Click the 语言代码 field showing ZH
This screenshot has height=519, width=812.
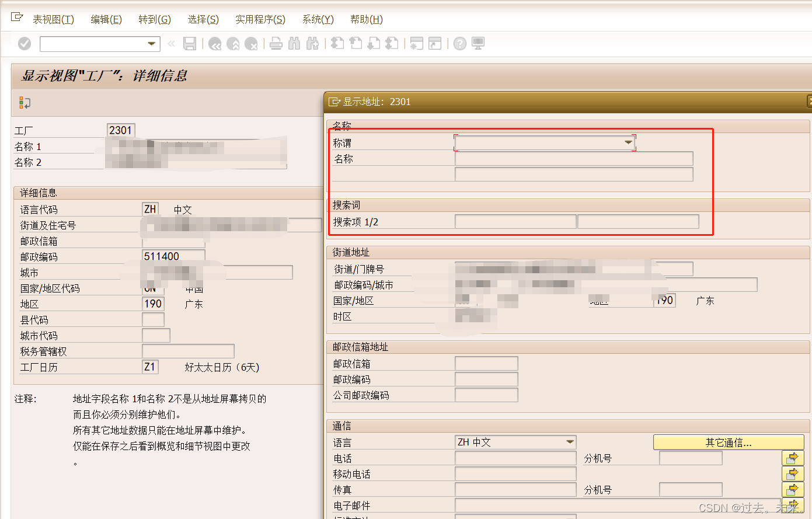[x=151, y=209]
